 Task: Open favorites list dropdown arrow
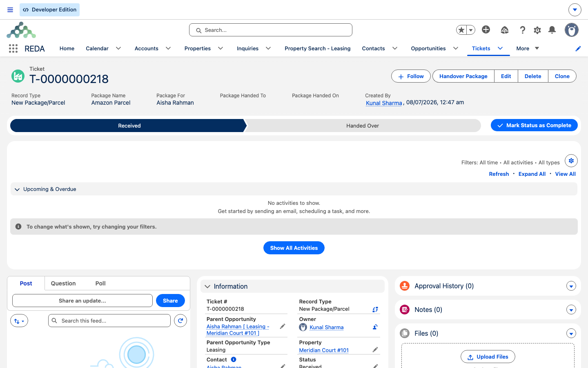471,30
